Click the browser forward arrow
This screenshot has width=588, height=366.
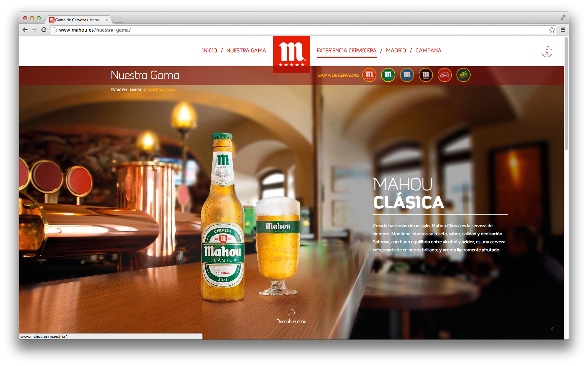(x=34, y=30)
